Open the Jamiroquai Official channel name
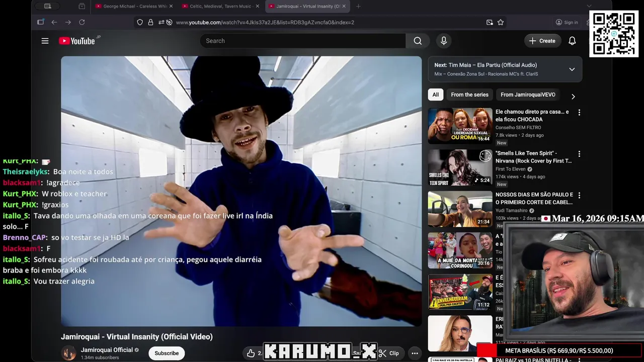The image size is (644, 362). (x=107, y=350)
